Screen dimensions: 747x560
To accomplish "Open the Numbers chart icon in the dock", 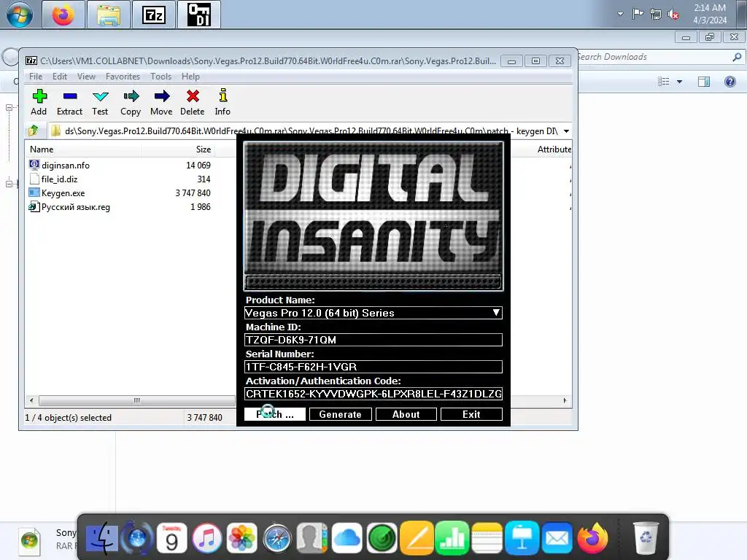I will (452, 539).
